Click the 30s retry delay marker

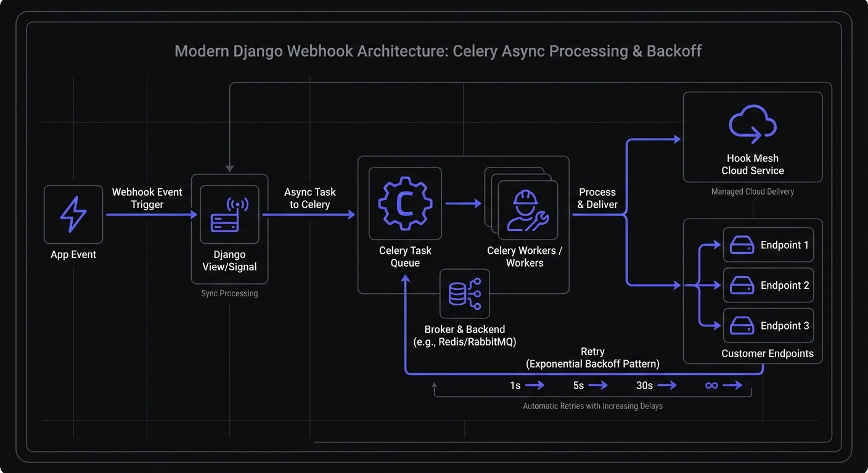pyautogui.click(x=644, y=386)
